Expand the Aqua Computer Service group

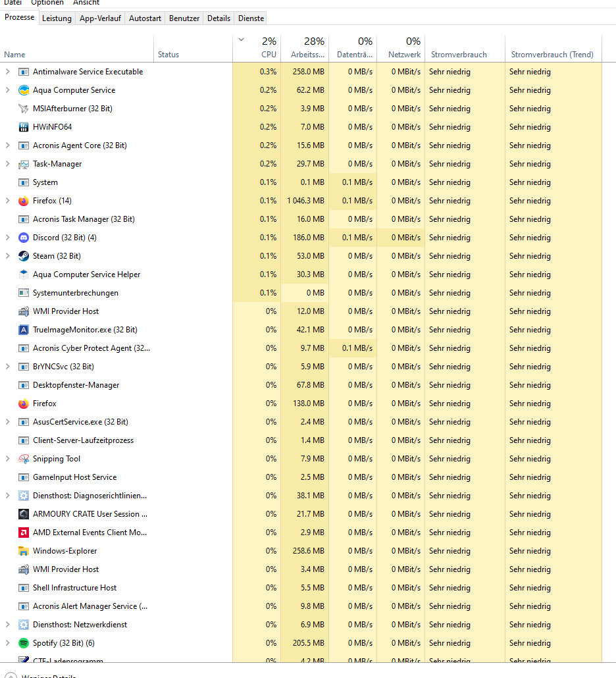7,90
